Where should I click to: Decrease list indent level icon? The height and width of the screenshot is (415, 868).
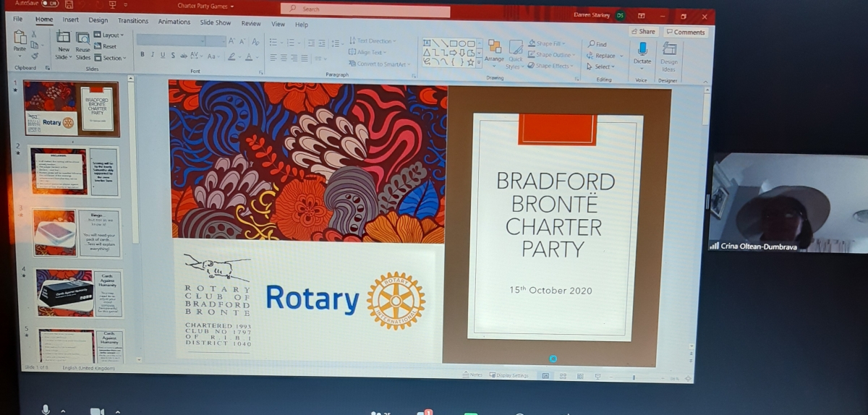[x=312, y=43]
